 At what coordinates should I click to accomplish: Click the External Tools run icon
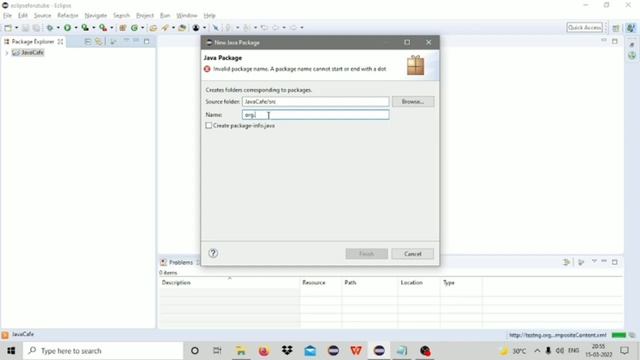coord(103,28)
